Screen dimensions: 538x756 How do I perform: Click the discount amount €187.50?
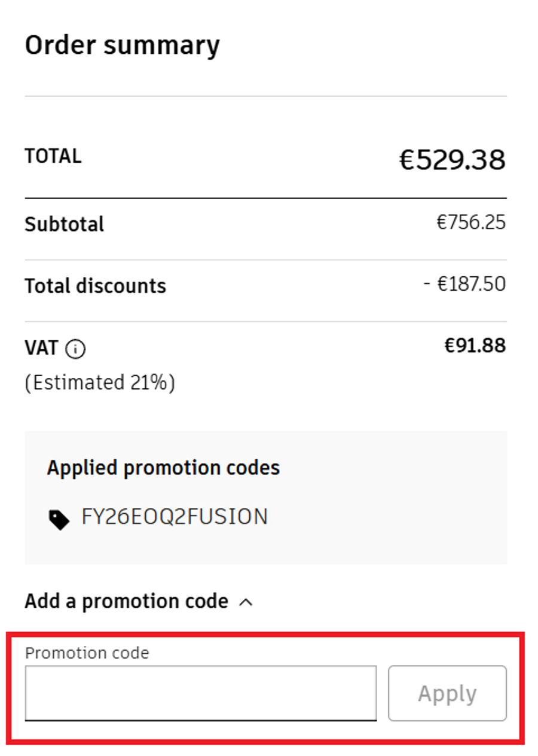[464, 283]
